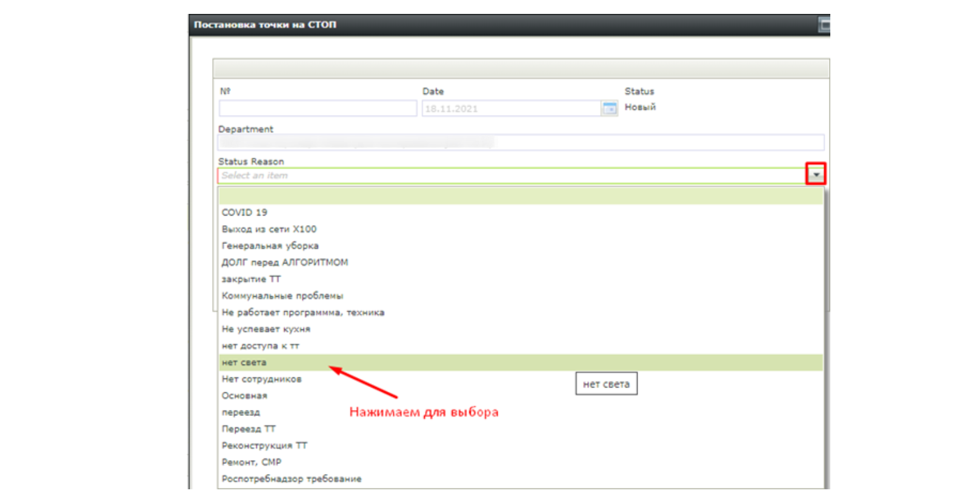This screenshot has width=980, height=502.
Task: Pick lowercase 'переезд' option
Action: [x=521, y=412]
